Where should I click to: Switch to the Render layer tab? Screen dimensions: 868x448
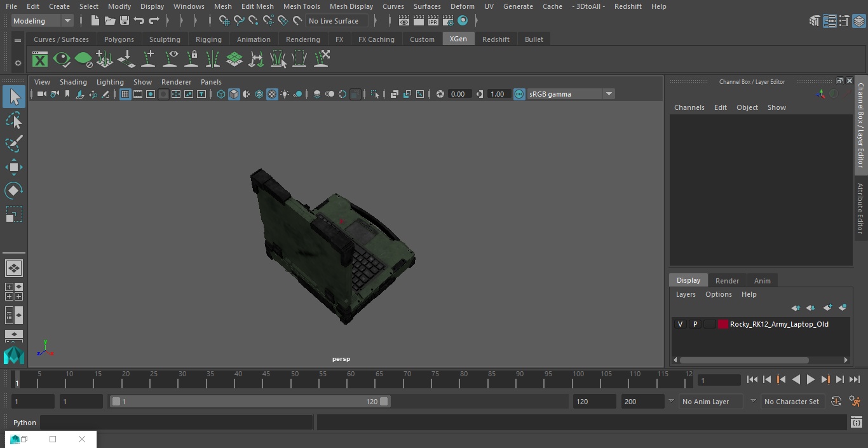pos(727,281)
